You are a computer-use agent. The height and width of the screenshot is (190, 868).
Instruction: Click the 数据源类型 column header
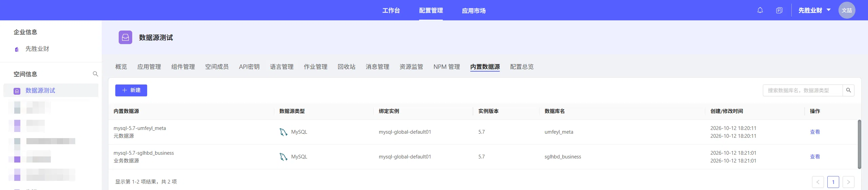pyautogui.click(x=292, y=111)
